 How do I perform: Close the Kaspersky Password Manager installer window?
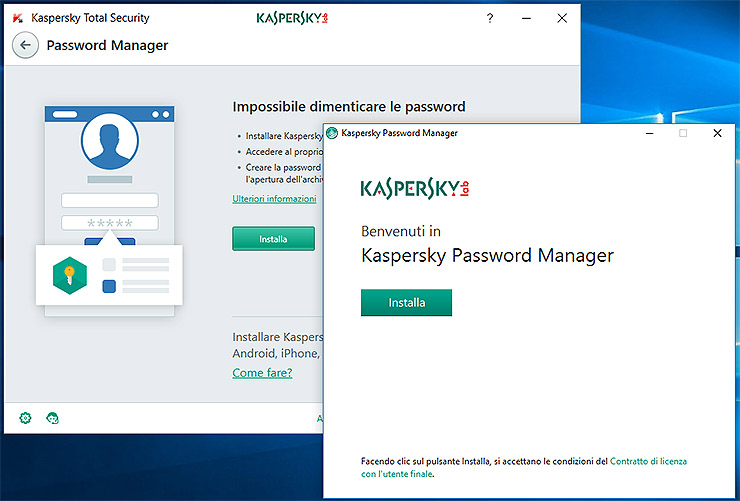717,133
